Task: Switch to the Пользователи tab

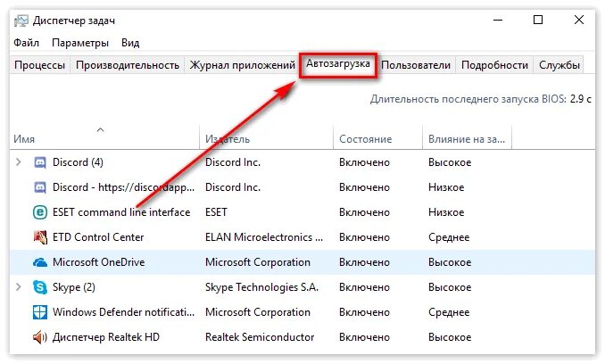Action: pyautogui.click(x=416, y=65)
